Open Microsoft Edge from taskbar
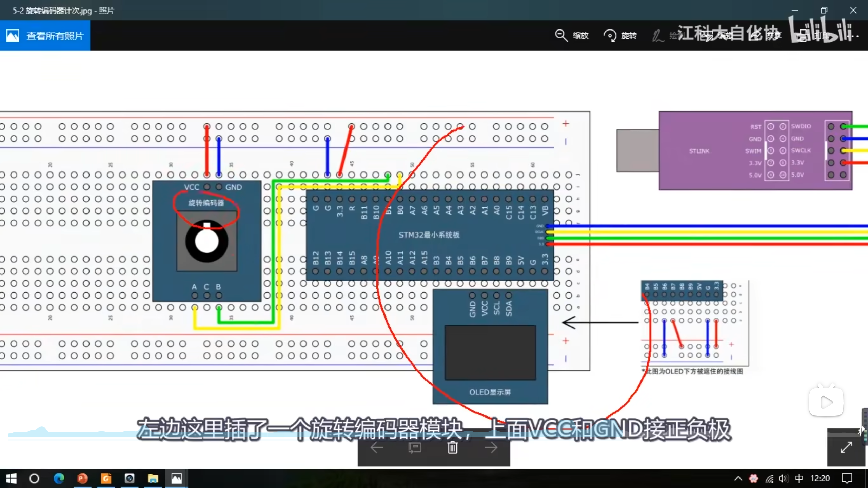Viewport: 868px width, 488px height. 59,479
